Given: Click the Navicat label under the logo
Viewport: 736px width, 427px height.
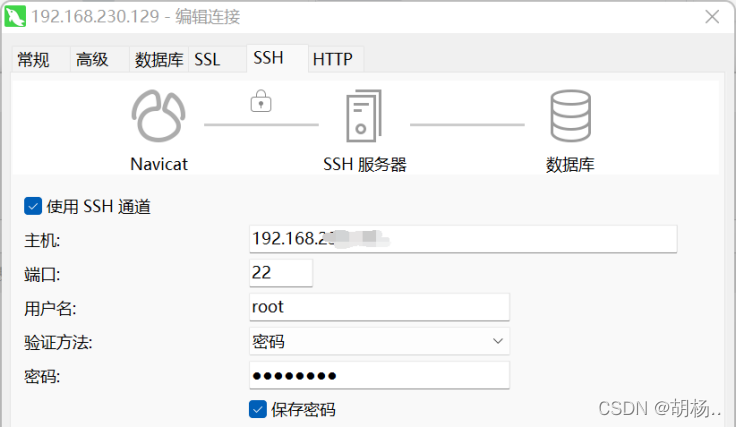Looking at the screenshot, I should (x=159, y=164).
